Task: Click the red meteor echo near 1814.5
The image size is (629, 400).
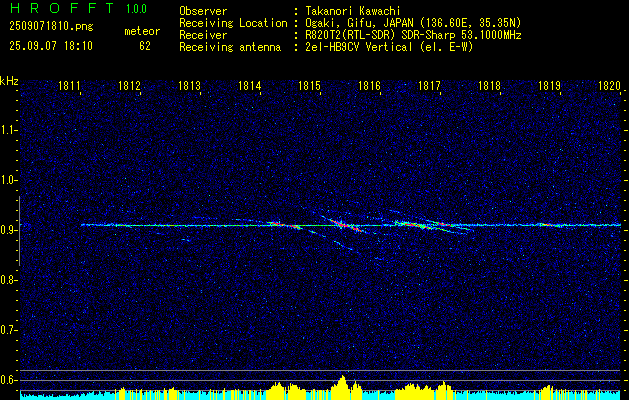Action: [x=284, y=225]
